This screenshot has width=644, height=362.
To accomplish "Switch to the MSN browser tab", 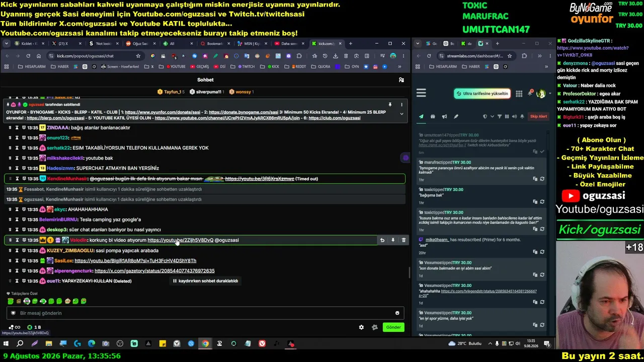I will coord(252,44).
